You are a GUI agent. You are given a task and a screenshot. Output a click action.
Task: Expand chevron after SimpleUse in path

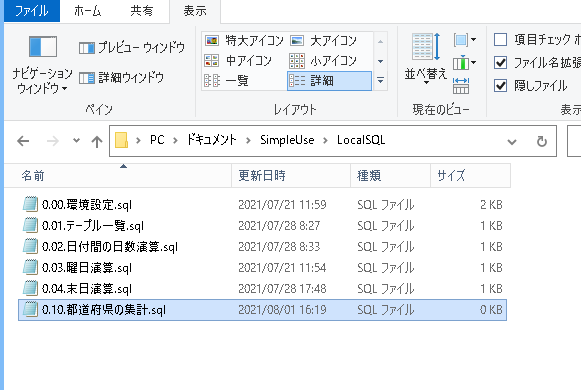pos(326,141)
